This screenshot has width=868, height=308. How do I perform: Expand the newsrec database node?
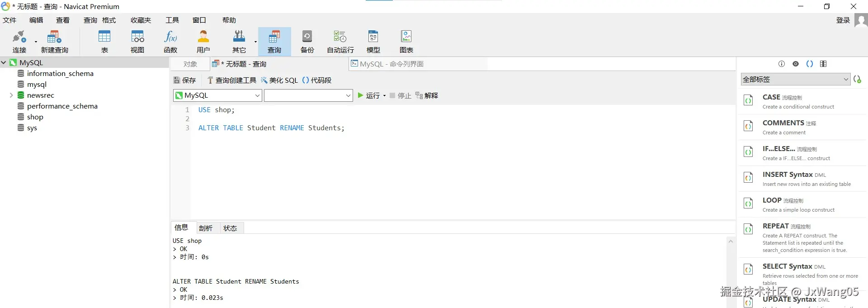(x=11, y=95)
